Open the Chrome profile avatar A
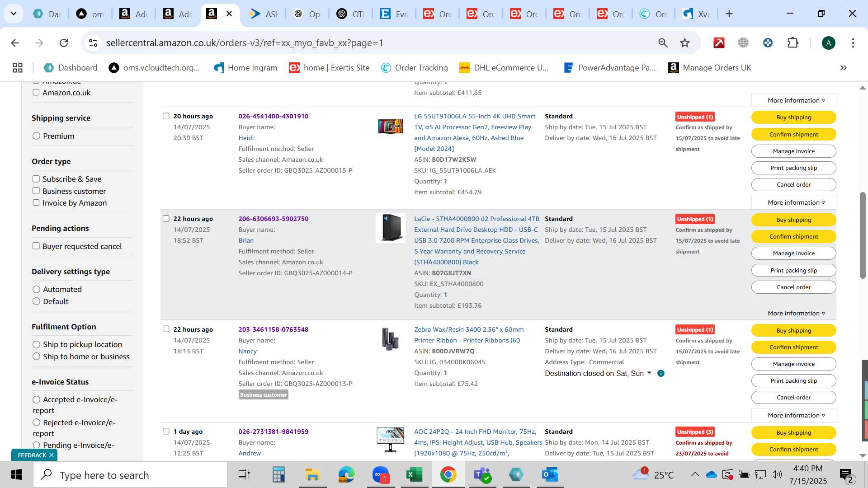The width and height of the screenshot is (868, 488). coord(828,43)
